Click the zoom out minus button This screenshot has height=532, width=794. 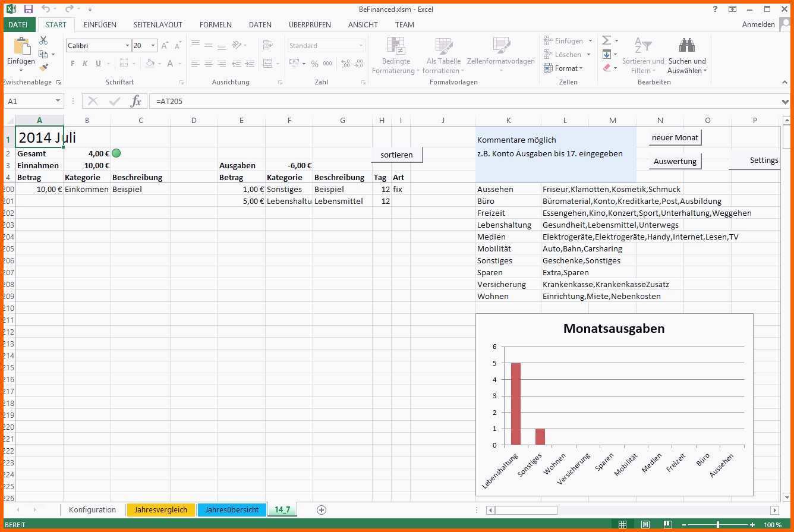coord(684,524)
